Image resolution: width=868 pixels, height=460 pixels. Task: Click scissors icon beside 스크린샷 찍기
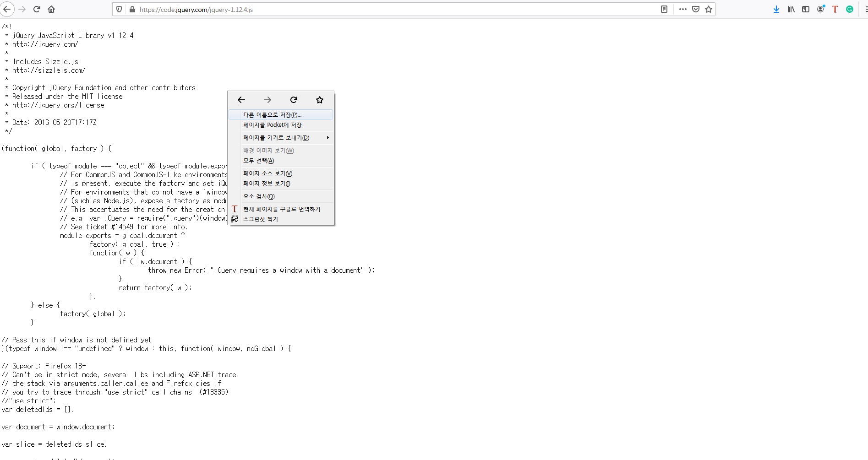click(x=235, y=219)
